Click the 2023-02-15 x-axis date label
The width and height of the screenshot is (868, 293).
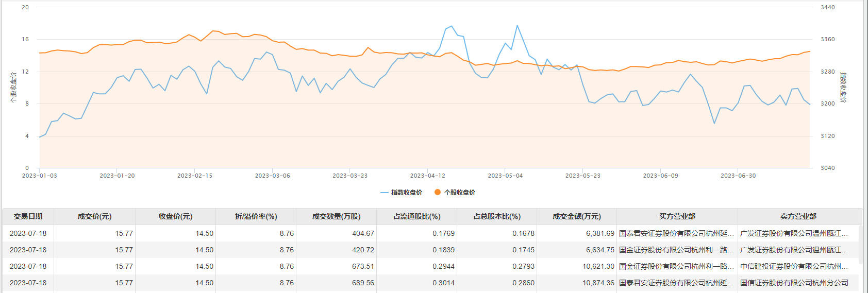195,176
